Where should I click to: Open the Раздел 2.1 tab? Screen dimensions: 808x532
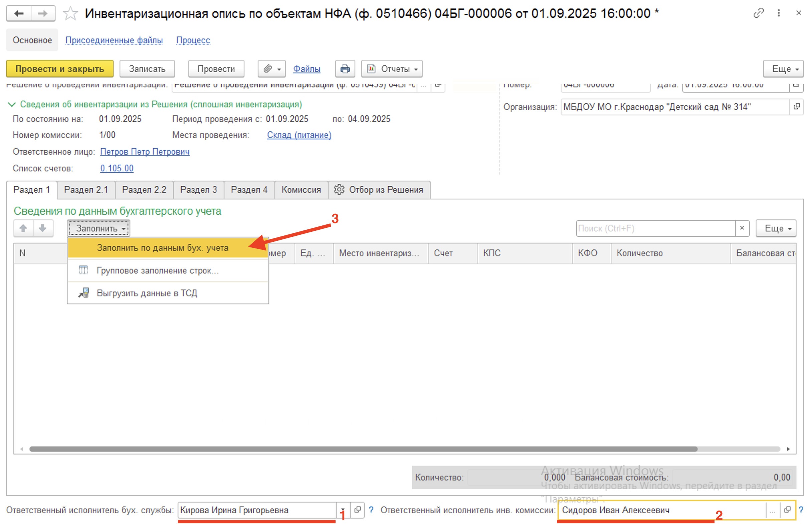click(x=86, y=190)
